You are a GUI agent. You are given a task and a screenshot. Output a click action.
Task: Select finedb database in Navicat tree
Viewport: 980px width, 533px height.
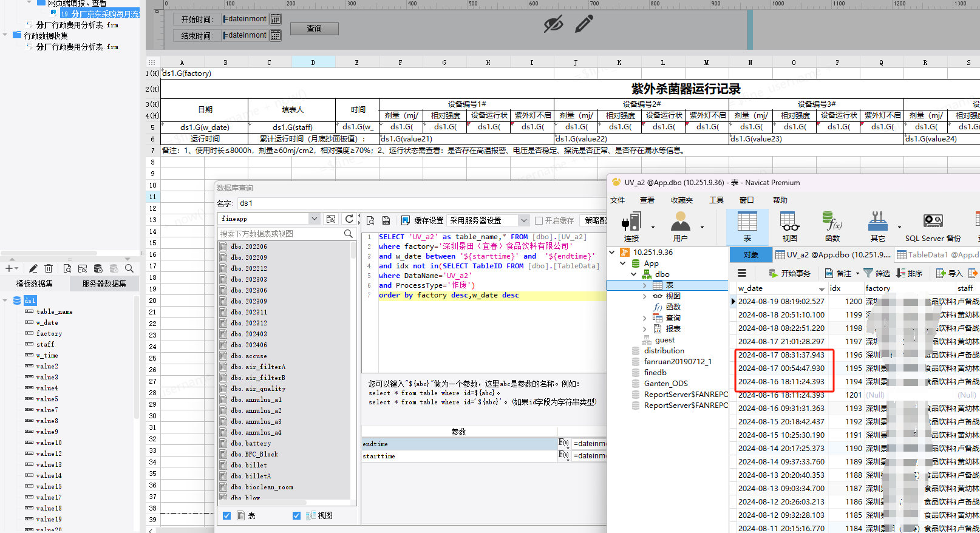655,373
